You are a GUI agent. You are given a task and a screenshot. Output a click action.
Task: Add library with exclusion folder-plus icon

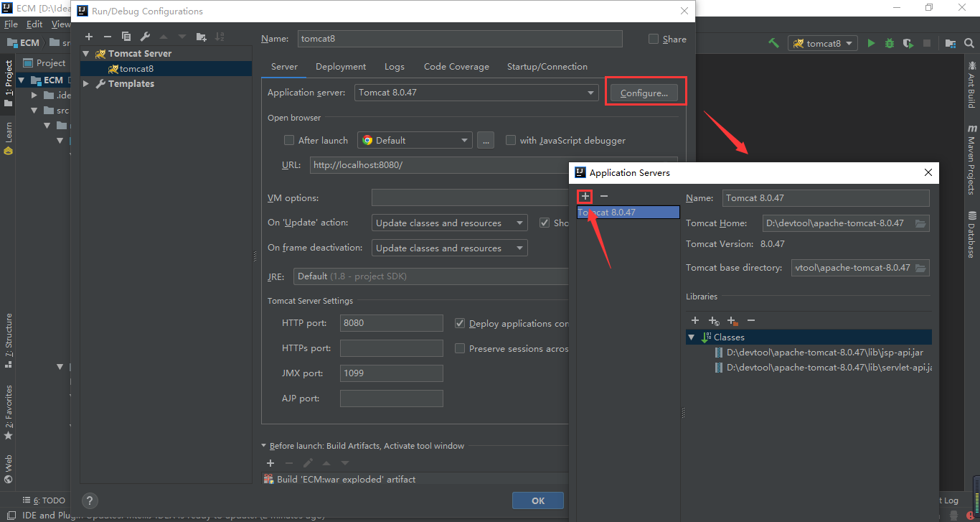click(x=732, y=321)
